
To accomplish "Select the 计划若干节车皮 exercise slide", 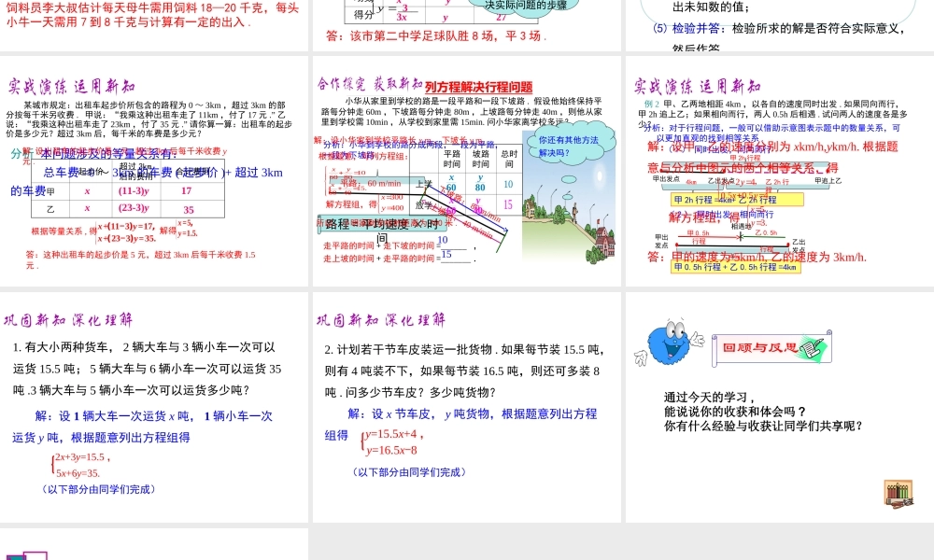I will click(466, 407).
